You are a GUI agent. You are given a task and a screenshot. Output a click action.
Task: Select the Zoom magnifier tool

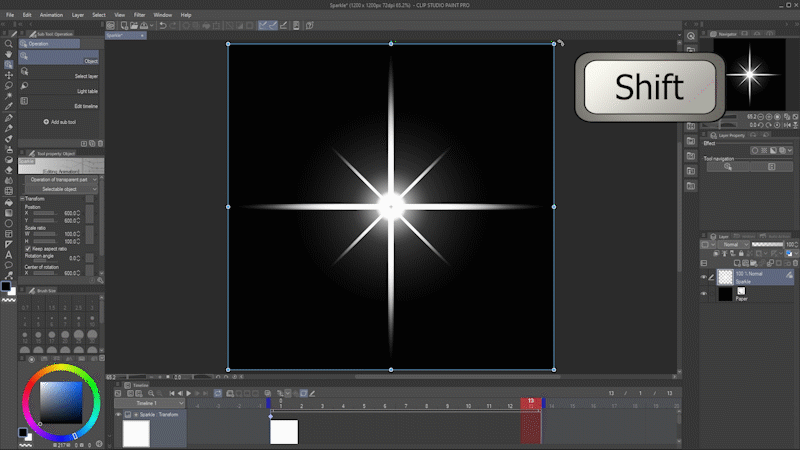tap(9, 44)
